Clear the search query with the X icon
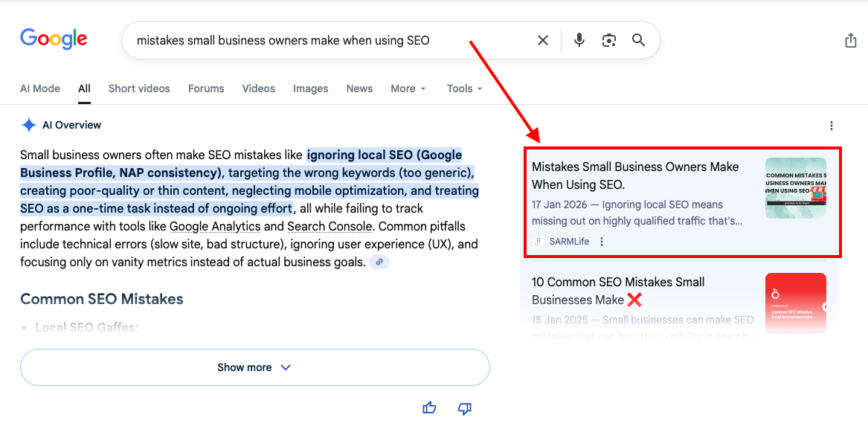Viewport: 868px width, 435px height. point(542,40)
